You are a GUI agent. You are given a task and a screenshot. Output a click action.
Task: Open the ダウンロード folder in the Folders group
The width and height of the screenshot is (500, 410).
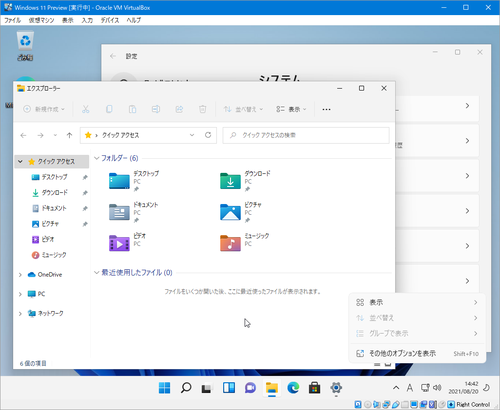(x=245, y=181)
